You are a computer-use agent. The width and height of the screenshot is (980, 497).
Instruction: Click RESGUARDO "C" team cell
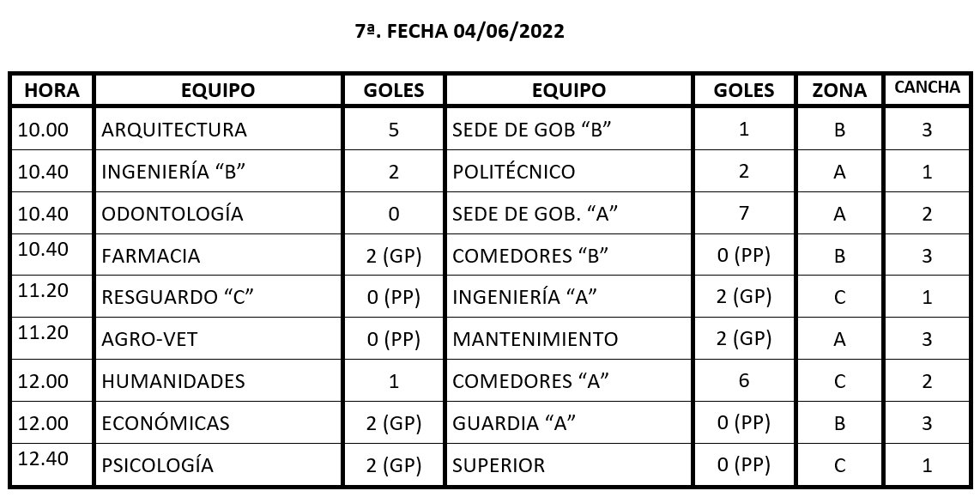coord(218,297)
